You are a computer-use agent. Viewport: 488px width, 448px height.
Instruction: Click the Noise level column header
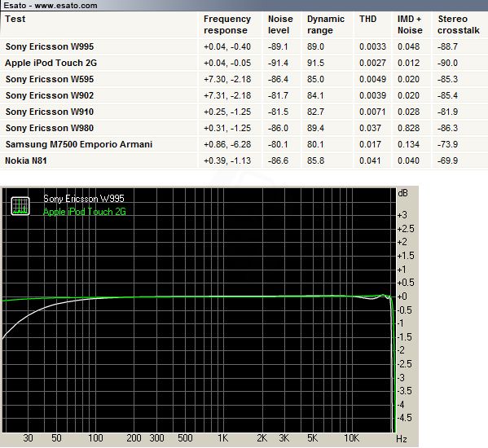pyautogui.click(x=280, y=24)
